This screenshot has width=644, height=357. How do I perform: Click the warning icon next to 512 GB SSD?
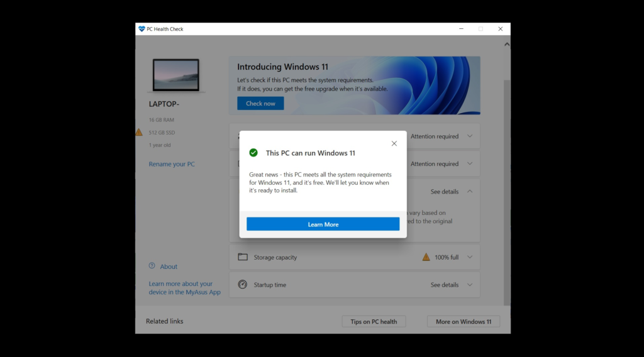point(139,133)
